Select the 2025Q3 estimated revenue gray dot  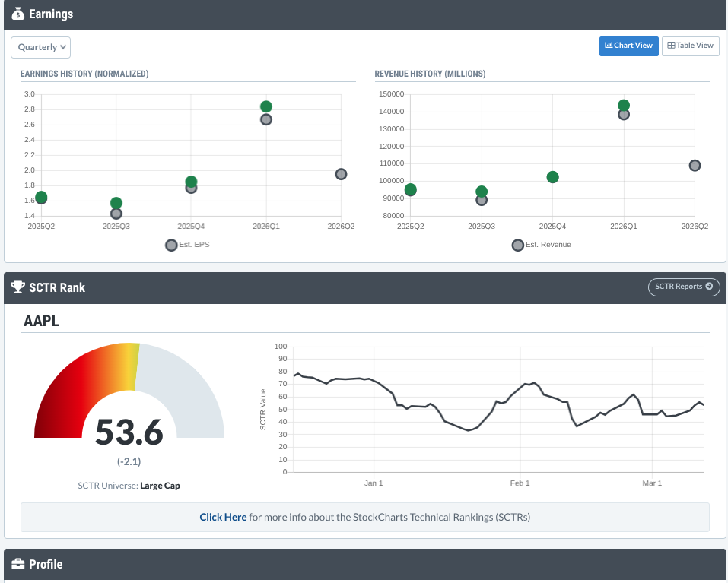click(482, 201)
